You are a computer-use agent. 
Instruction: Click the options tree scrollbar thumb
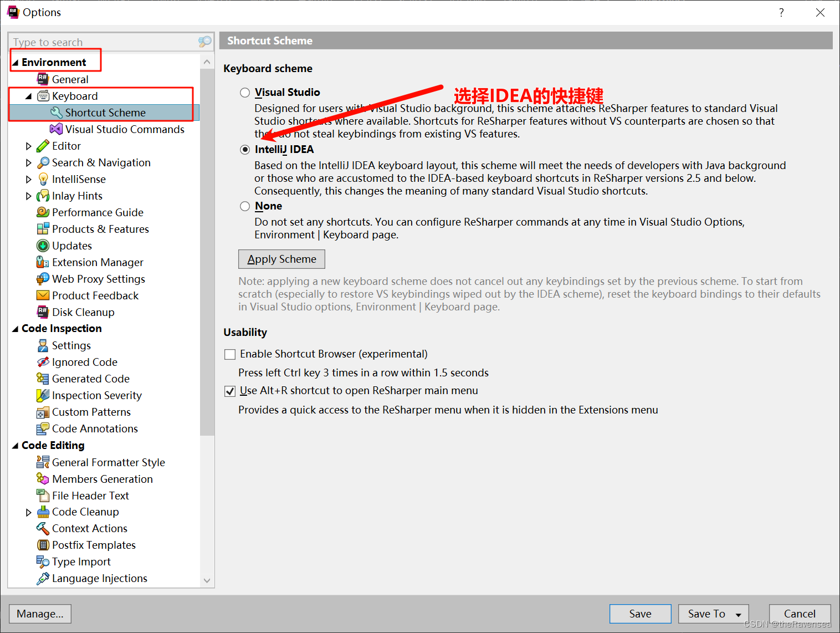(x=207, y=252)
